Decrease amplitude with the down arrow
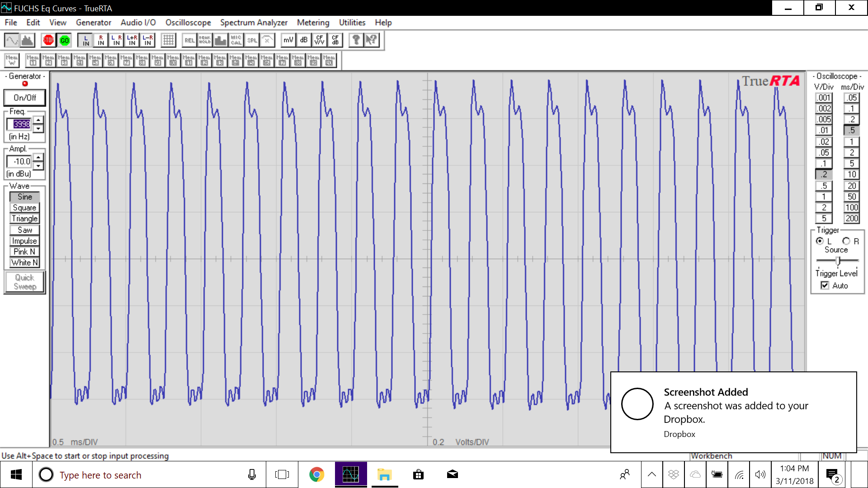This screenshot has width=868, height=488. coord(39,166)
